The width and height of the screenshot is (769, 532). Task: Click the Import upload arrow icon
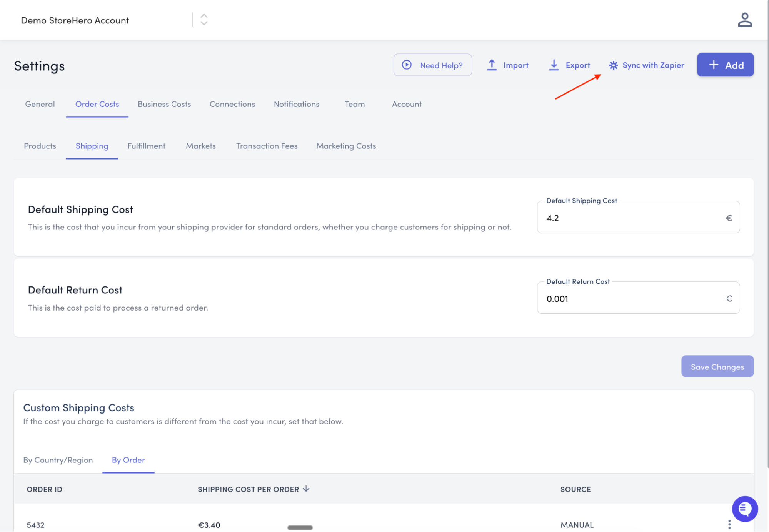coord(492,65)
